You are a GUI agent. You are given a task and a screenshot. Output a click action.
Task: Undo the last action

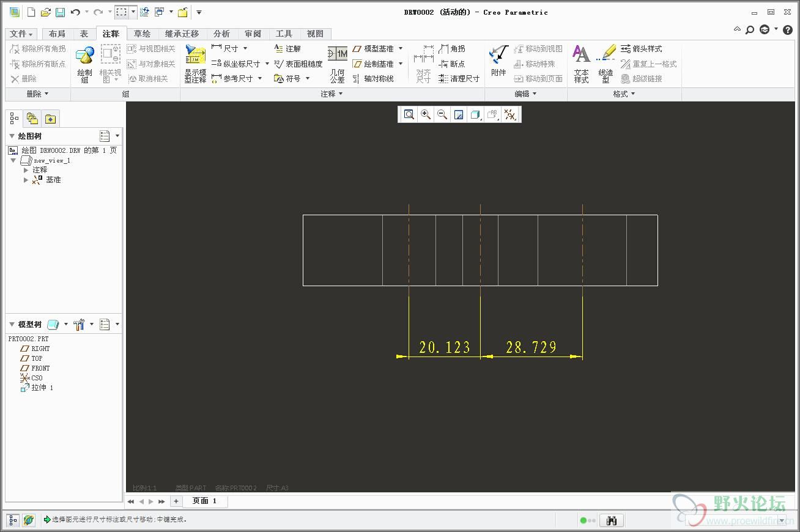click(75, 12)
